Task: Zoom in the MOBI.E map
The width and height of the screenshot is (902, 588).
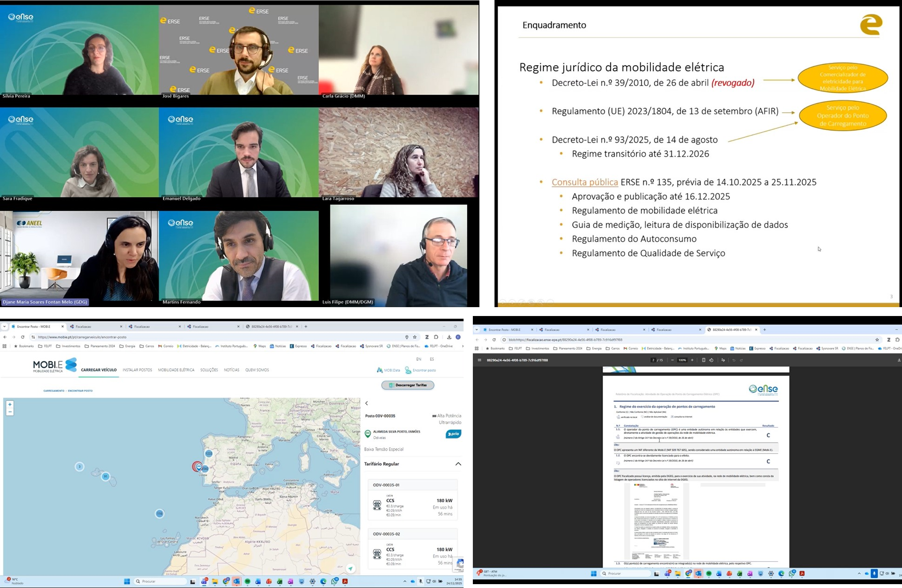Action: click(x=10, y=404)
